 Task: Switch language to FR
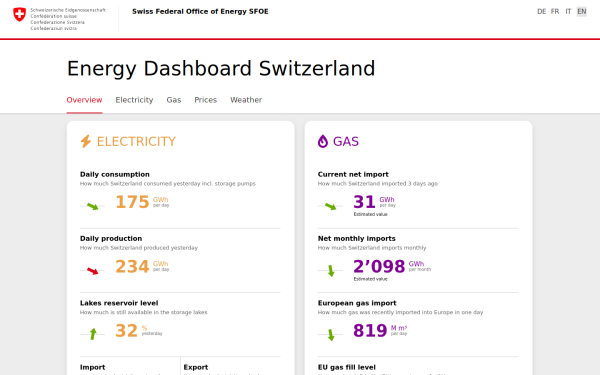555,11
